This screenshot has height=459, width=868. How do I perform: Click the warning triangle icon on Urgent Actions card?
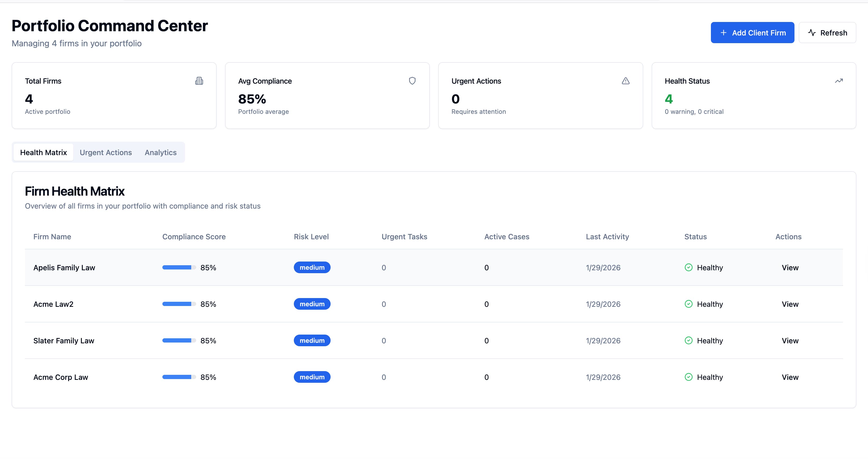(625, 81)
